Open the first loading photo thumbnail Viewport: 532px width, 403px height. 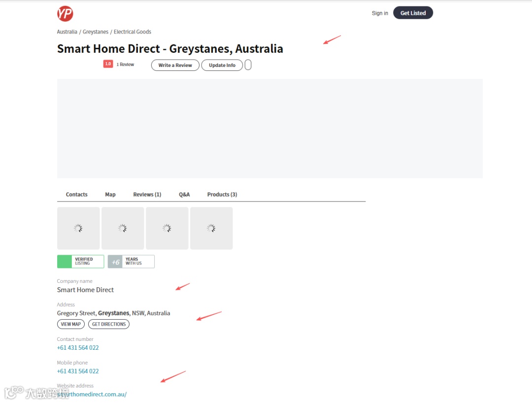(78, 228)
